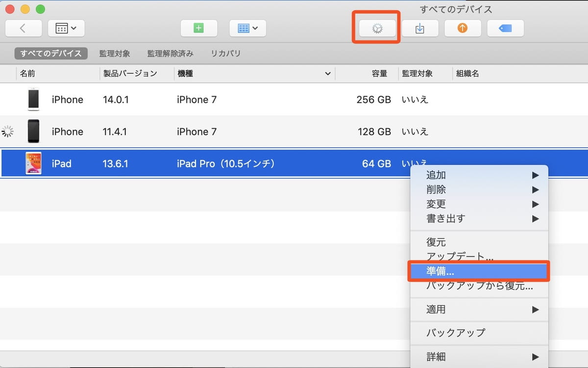Open the blue grid Blueprints dropdown
Screen dimensions: 588x368
pyautogui.click(x=248, y=28)
